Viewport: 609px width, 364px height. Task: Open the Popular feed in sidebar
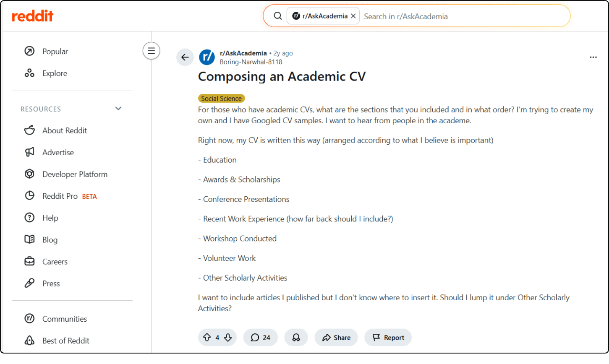[55, 52]
